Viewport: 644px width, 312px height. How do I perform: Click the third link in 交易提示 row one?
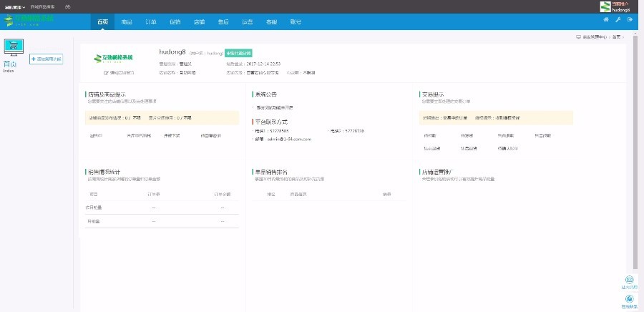pyautogui.click(x=506, y=135)
